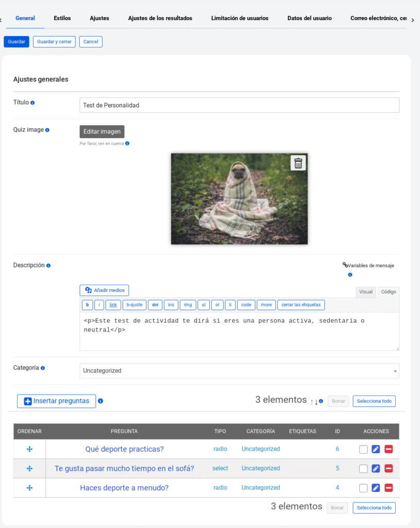The height and width of the screenshot is (528, 420).
Task: Select checkbox for the sofá question row
Action: [x=363, y=469]
